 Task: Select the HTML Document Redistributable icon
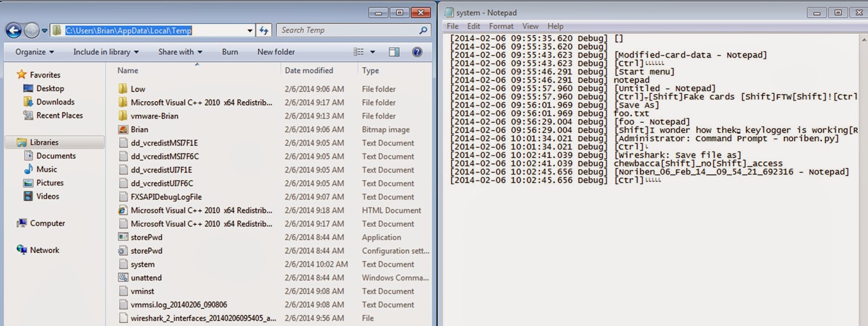pos(123,210)
